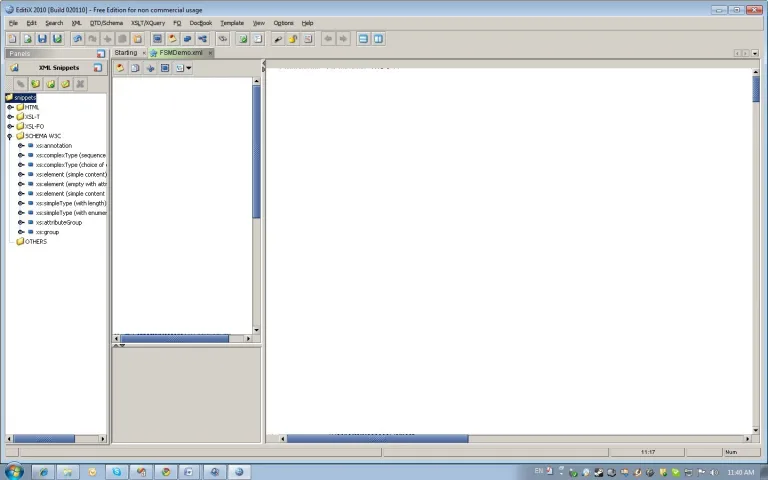Screen dimensions: 768x480
Task: Open the Template menu
Action: pyautogui.click(x=232, y=23)
